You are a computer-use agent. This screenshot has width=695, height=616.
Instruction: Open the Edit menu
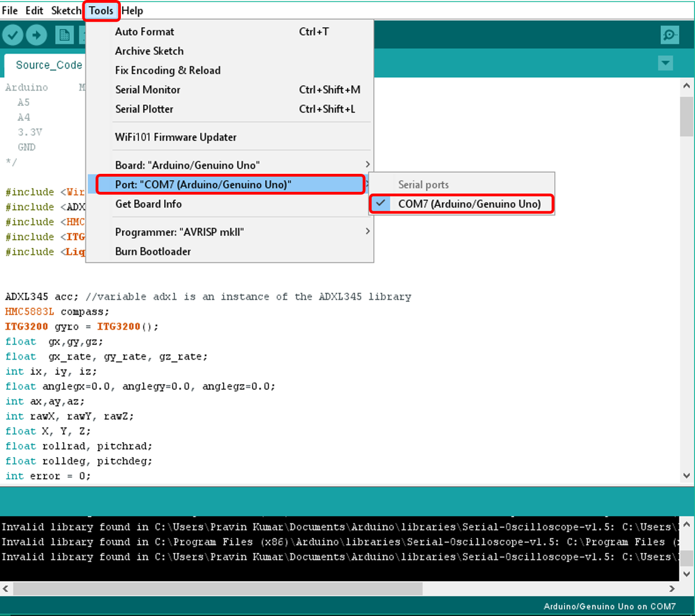point(34,10)
